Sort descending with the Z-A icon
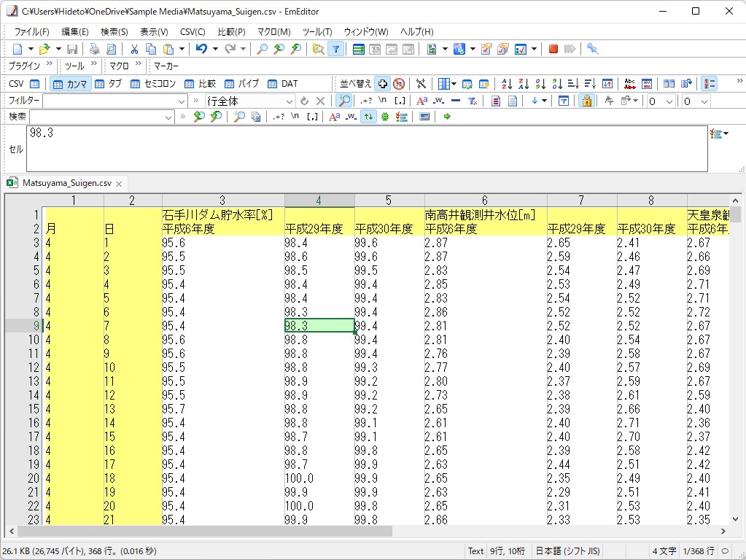746x560 pixels. tap(521, 83)
